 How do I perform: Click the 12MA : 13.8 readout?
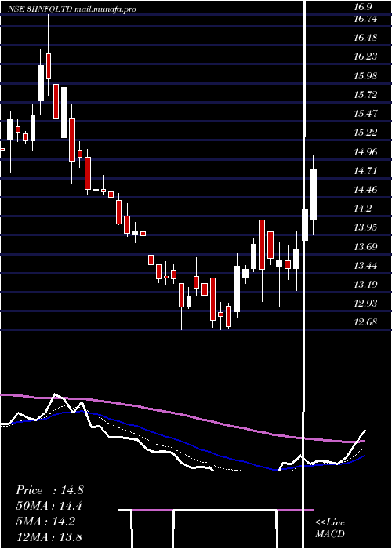(49, 537)
